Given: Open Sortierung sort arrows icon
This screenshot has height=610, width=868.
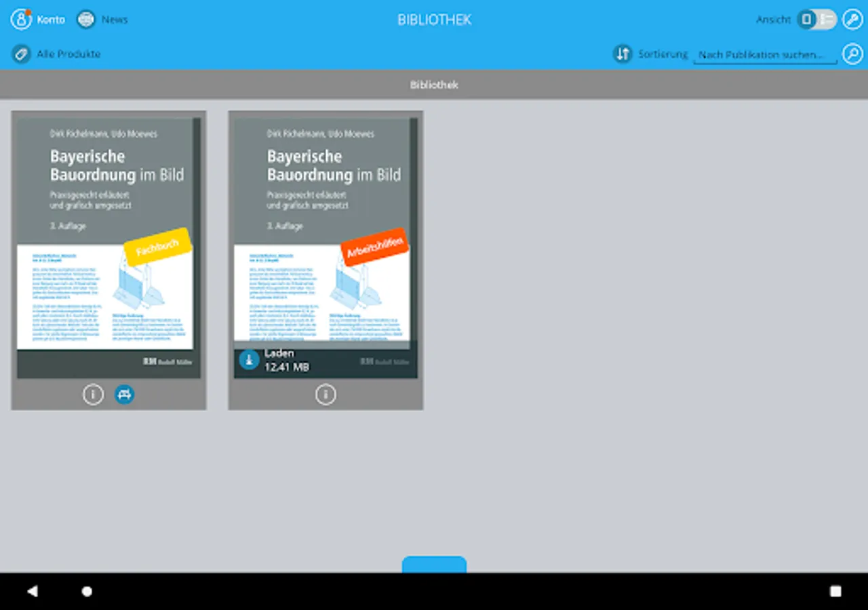Looking at the screenshot, I should coord(623,54).
